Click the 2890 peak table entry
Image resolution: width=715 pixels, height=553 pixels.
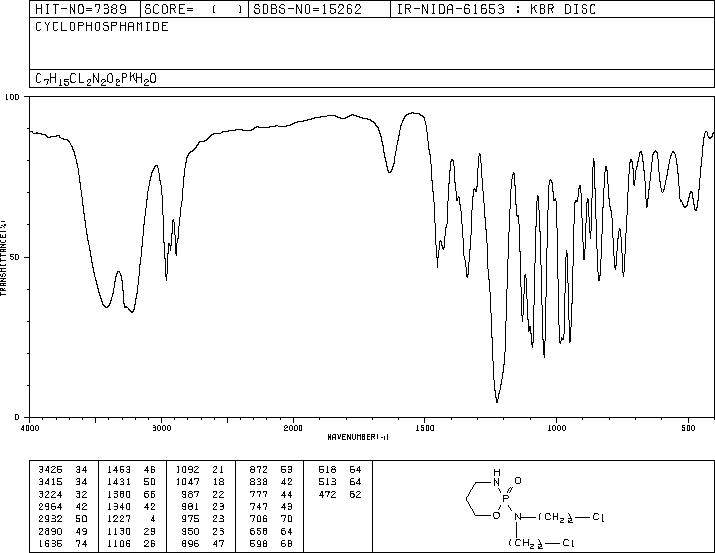click(x=50, y=531)
